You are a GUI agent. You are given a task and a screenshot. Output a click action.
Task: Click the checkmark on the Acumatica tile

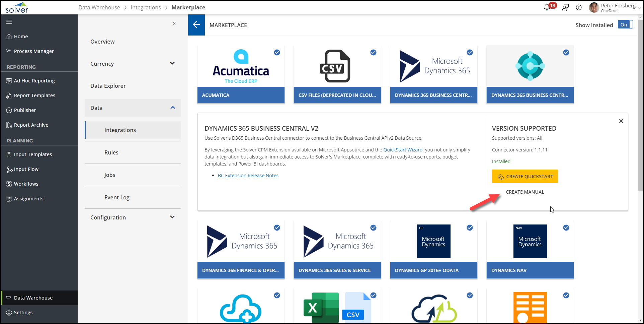pos(277,52)
